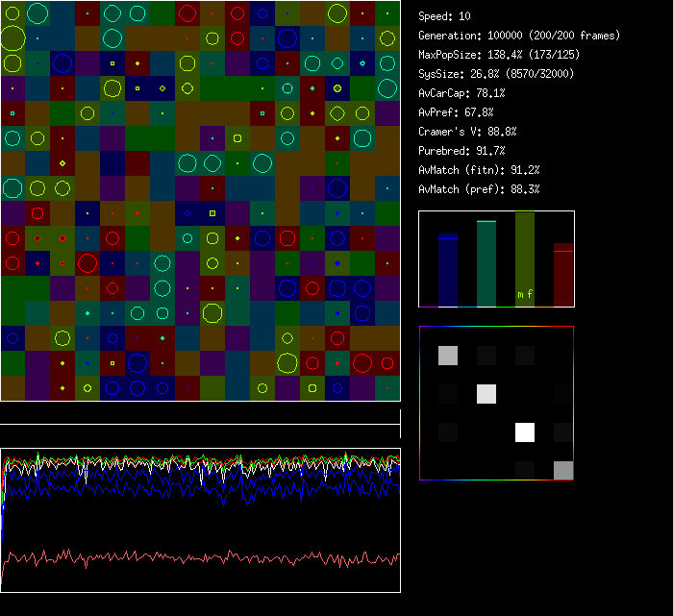
Task: Select the blue circle on grid's left edge
Action: 12,338
